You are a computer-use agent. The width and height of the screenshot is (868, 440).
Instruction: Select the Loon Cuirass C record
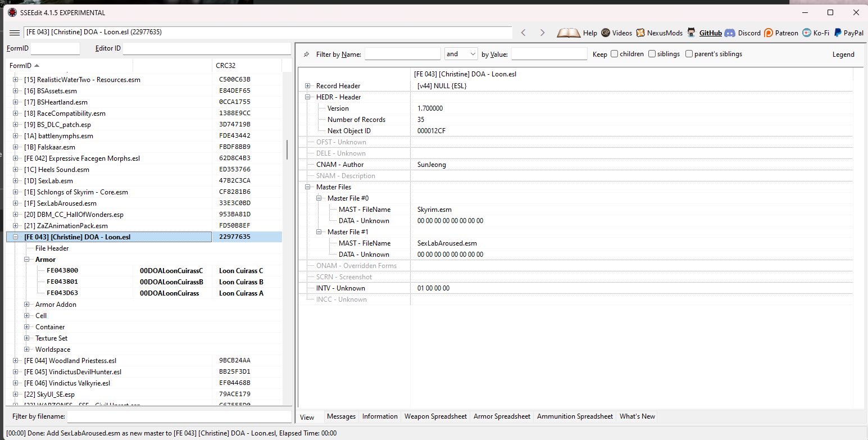click(241, 271)
